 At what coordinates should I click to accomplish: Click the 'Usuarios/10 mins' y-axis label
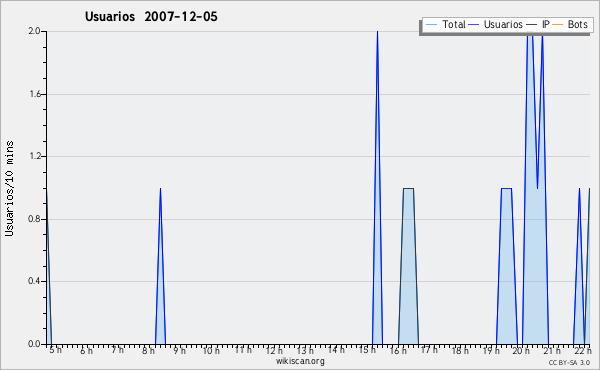9,188
